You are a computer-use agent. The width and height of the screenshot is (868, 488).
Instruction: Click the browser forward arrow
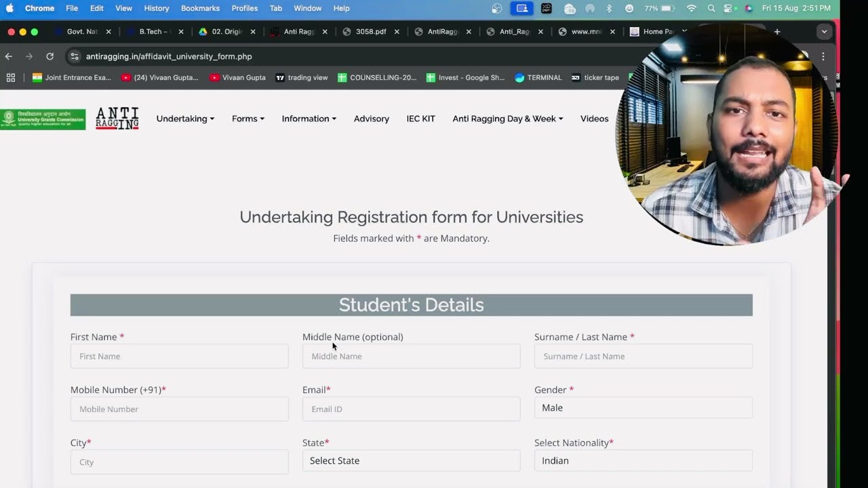click(x=29, y=56)
